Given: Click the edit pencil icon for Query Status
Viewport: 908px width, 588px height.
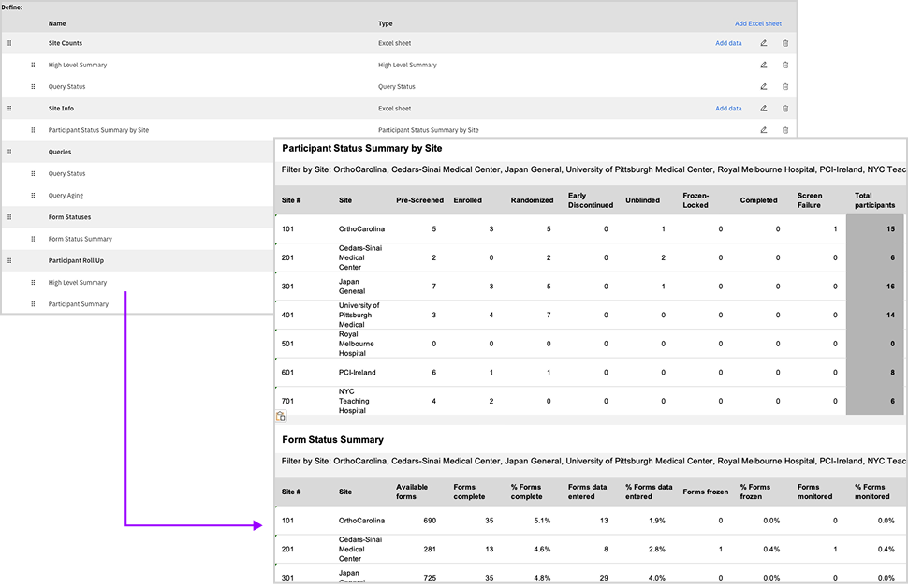Looking at the screenshot, I should click(765, 86).
